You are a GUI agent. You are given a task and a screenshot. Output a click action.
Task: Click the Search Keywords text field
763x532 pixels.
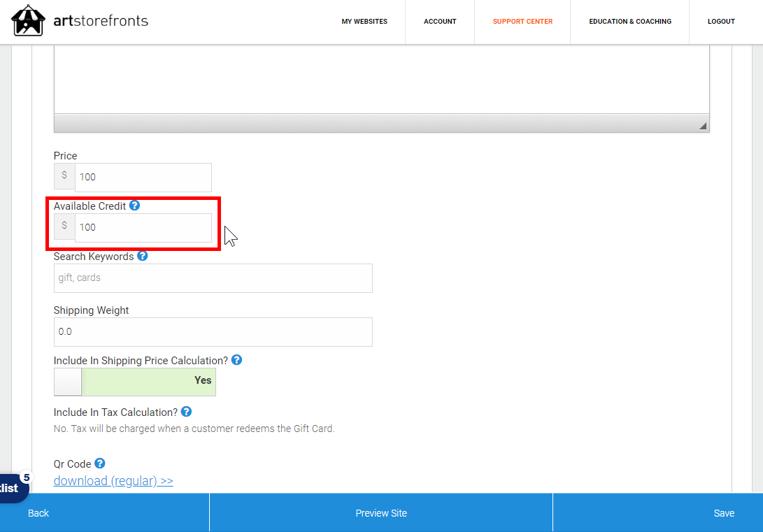213,278
